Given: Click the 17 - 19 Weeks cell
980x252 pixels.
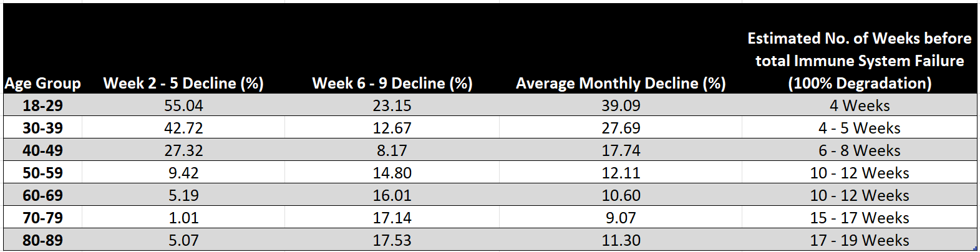Looking at the screenshot, I should coord(859,240).
